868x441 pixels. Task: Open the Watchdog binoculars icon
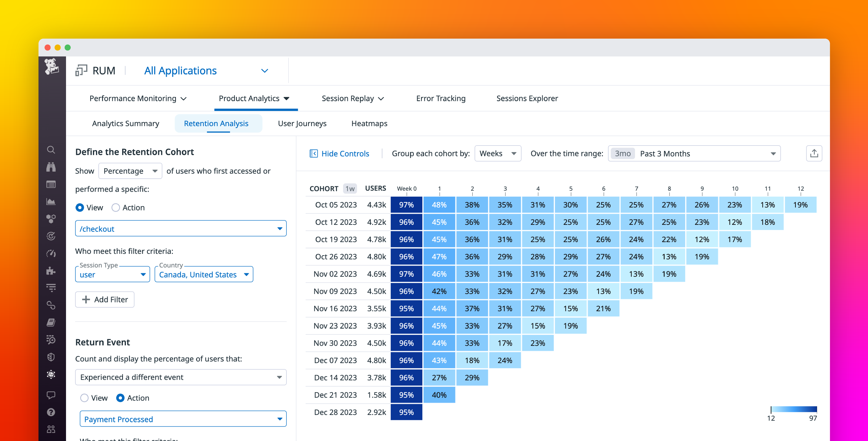[x=51, y=167]
